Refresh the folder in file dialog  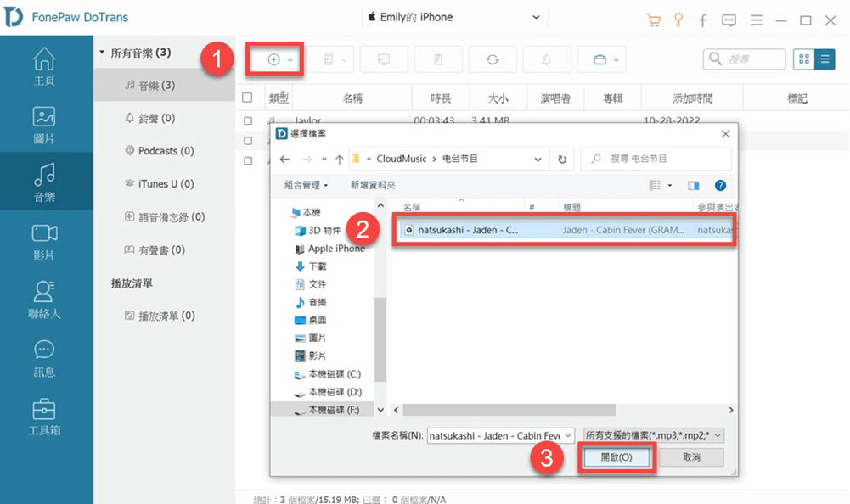tap(562, 159)
